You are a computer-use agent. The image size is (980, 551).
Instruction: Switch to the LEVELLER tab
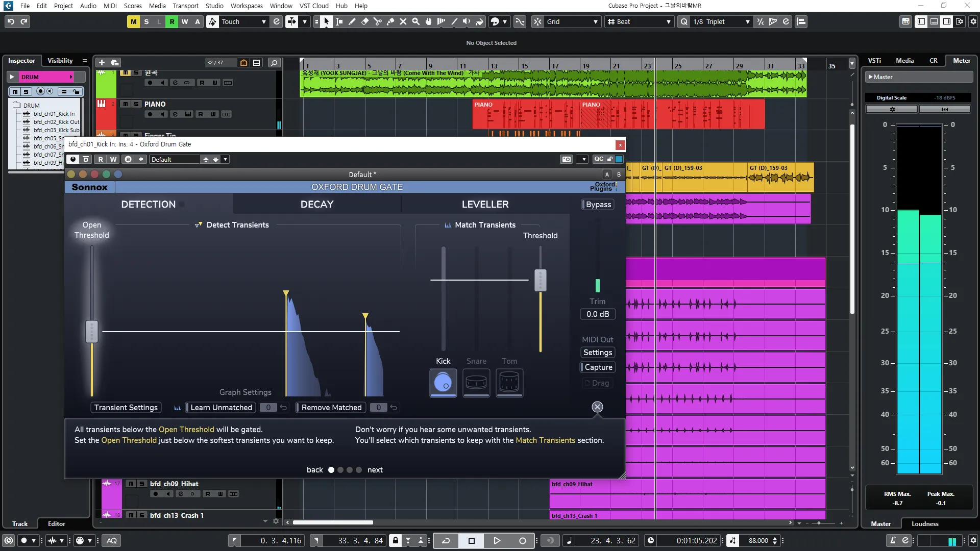point(485,204)
